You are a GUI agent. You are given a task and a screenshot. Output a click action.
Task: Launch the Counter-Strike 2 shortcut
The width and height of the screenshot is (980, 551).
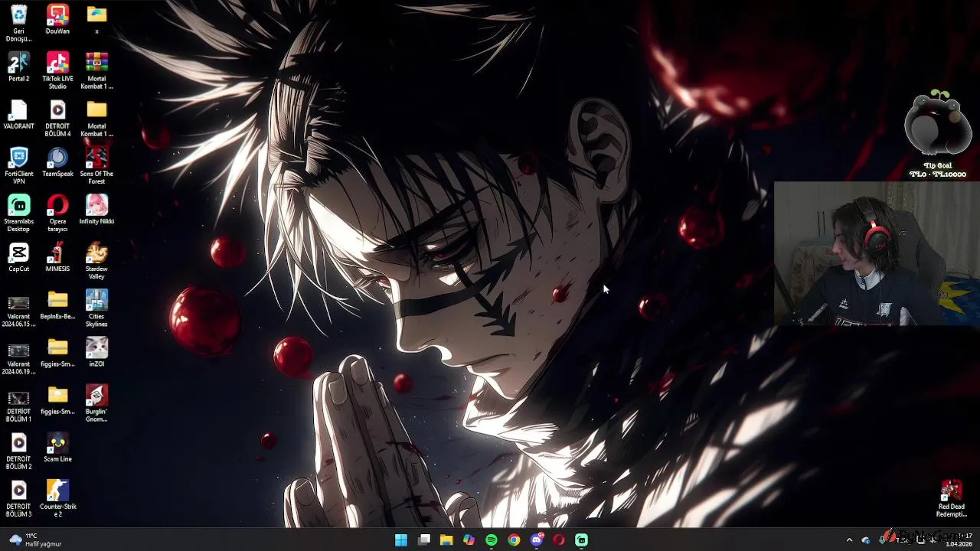pyautogui.click(x=57, y=498)
